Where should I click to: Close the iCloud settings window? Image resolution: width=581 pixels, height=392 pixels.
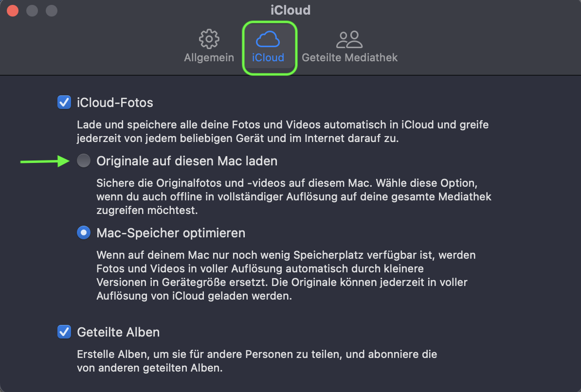[13, 10]
